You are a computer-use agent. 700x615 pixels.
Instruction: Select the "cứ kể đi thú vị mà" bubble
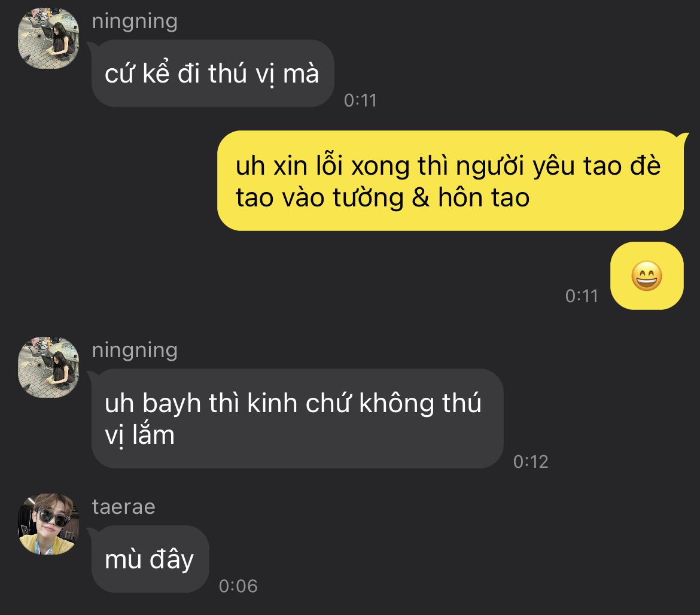[212, 73]
